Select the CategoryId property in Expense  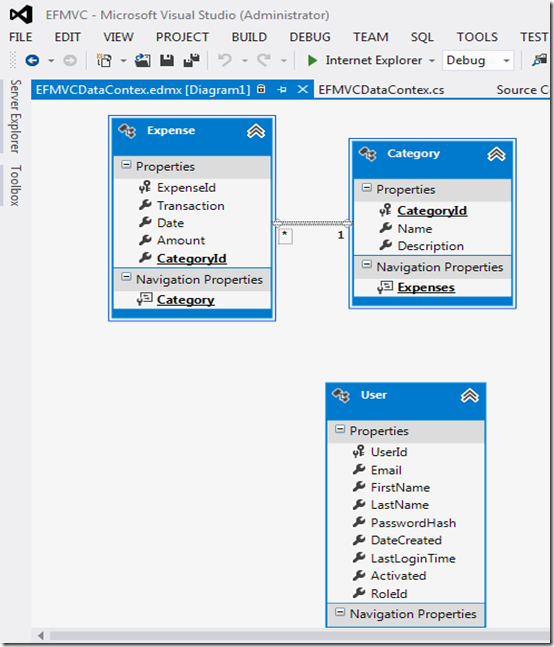pos(191,259)
